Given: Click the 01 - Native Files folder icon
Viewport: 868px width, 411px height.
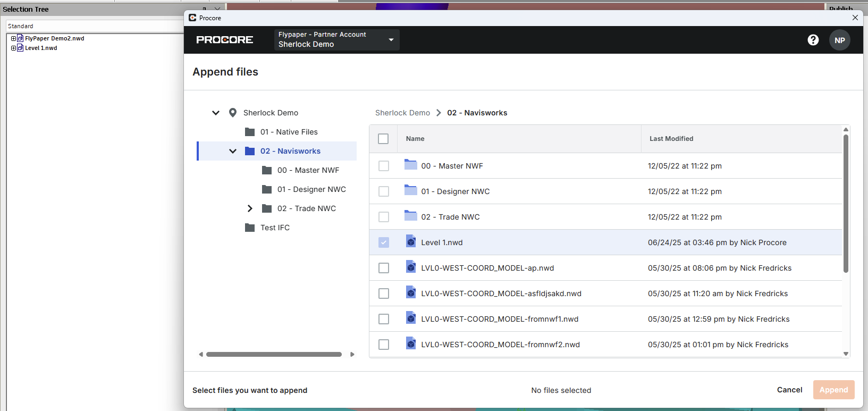Looking at the screenshot, I should pos(250,132).
